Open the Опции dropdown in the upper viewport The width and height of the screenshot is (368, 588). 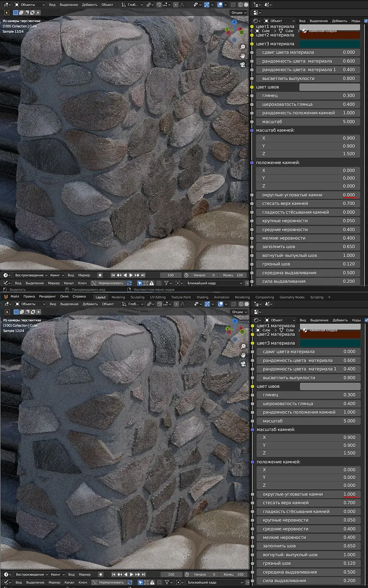pos(239,13)
